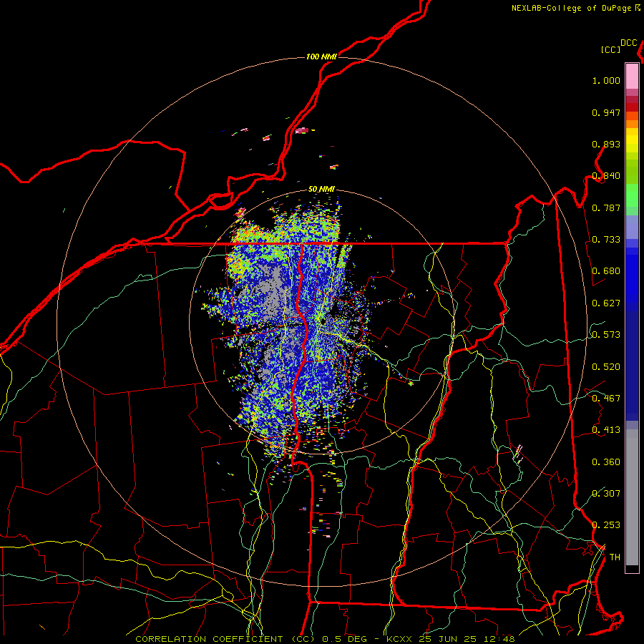Click the 0.893 legend value

pyautogui.click(x=606, y=144)
